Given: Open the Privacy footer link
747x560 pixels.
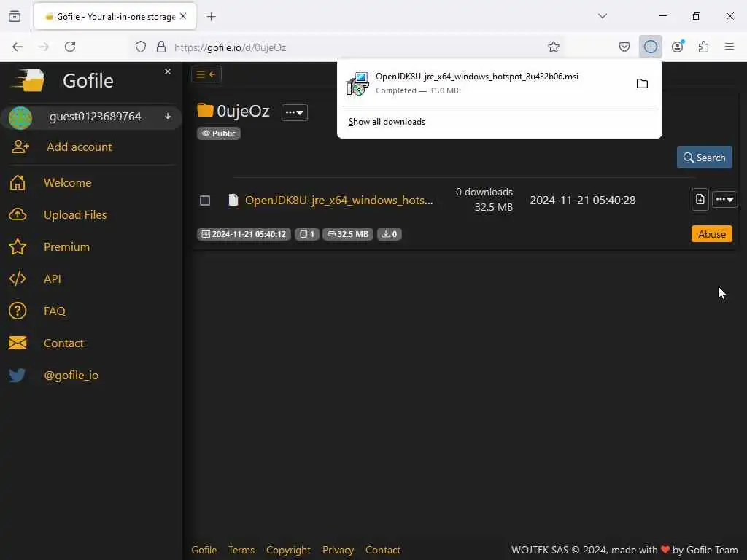Looking at the screenshot, I should tap(338, 550).
